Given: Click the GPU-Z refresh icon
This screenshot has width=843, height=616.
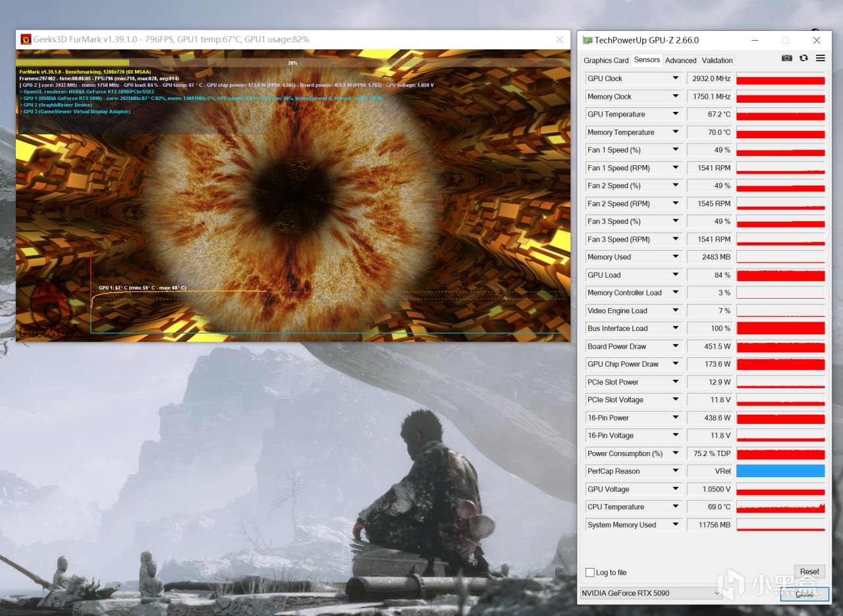Looking at the screenshot, I should [x=803, y=58].
